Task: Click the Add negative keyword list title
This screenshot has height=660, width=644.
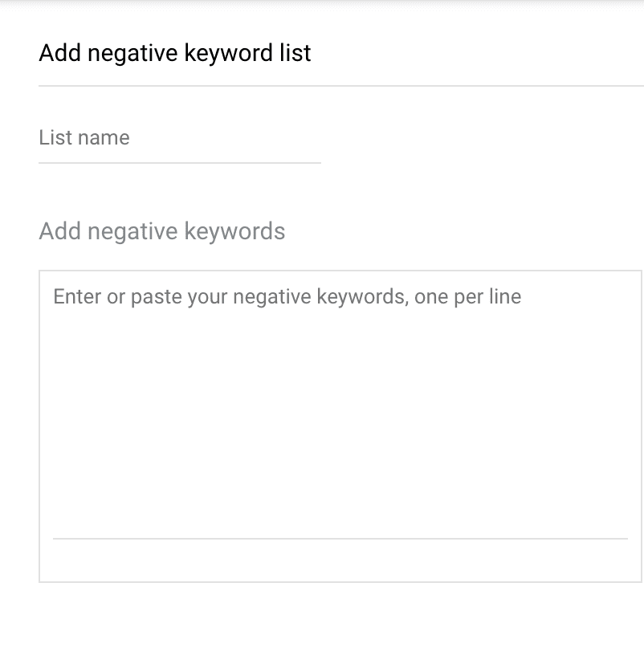Action: [174, 53]
